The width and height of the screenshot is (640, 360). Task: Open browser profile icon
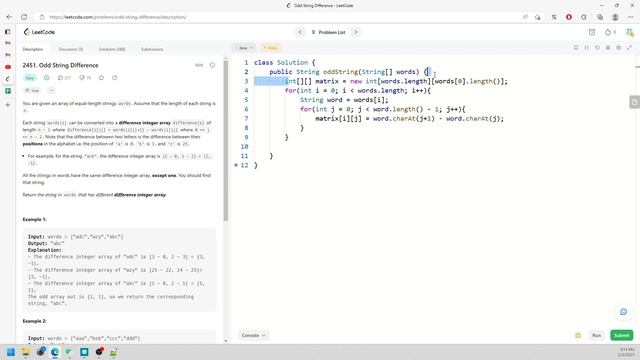tap(615, 17)
